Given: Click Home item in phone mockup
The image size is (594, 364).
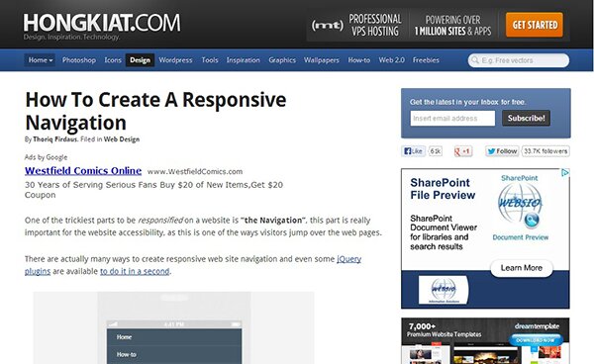Looking at the screenshot, I should (125, 336).
